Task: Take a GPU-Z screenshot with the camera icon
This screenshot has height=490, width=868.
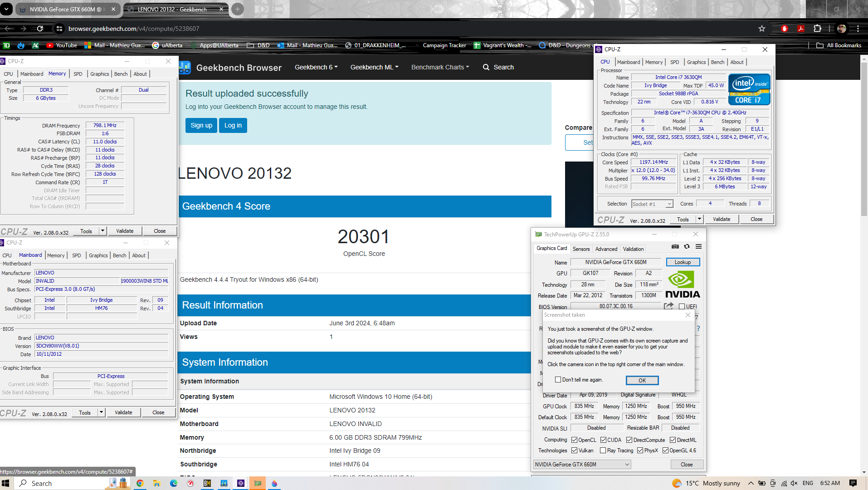Action: pos(675,246)
